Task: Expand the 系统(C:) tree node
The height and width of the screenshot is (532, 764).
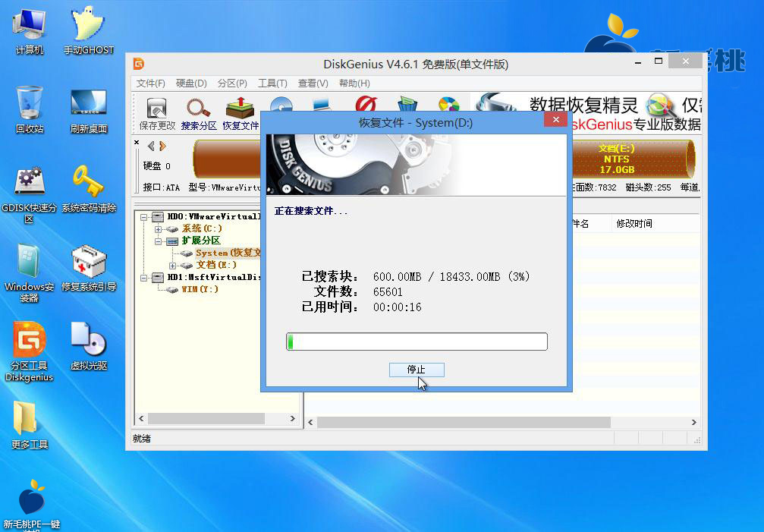Action: (158, 229)
